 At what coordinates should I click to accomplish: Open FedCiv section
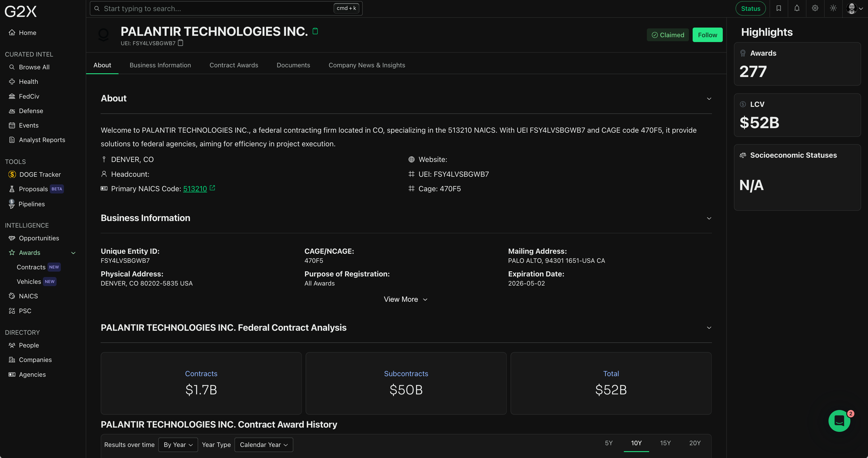coord(29,96)
